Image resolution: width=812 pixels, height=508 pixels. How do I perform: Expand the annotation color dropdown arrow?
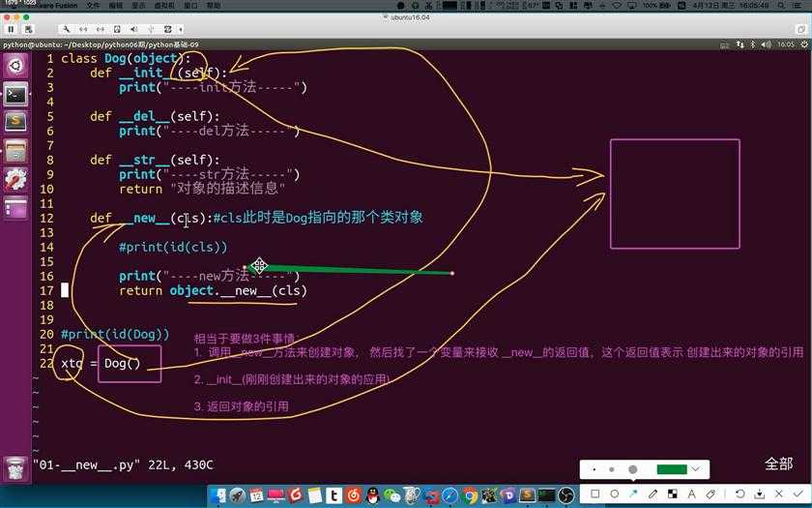pos(695,469)
